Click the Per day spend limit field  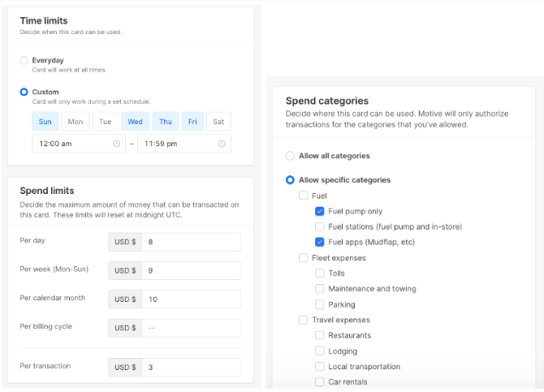click(x=190, y=242)
